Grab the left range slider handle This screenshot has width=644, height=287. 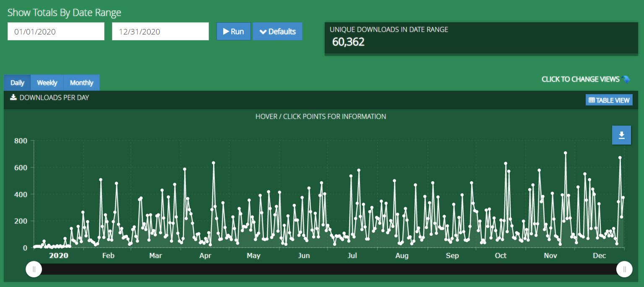pyautogui.click(x=34, y=269)
